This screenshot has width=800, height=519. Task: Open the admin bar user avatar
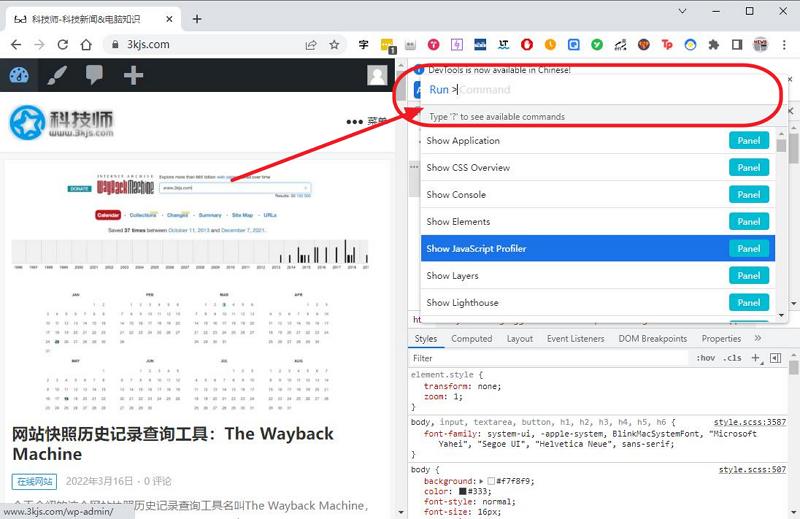(377, 75)
